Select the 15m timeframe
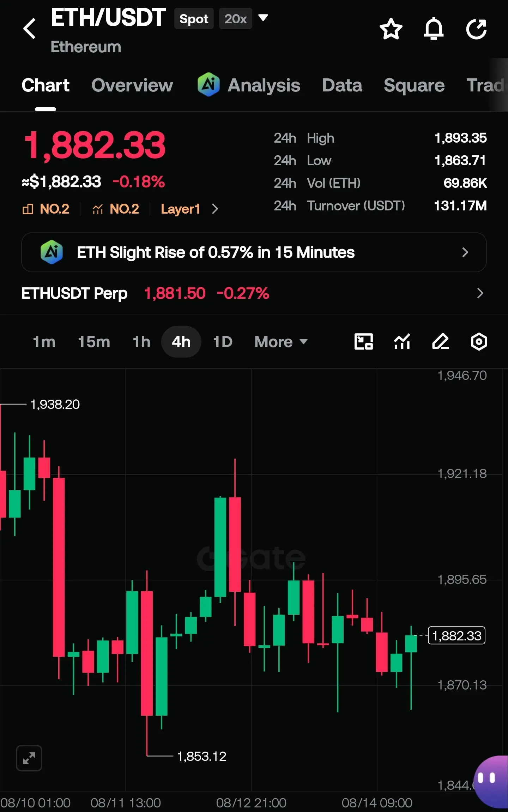 (94, 342)
